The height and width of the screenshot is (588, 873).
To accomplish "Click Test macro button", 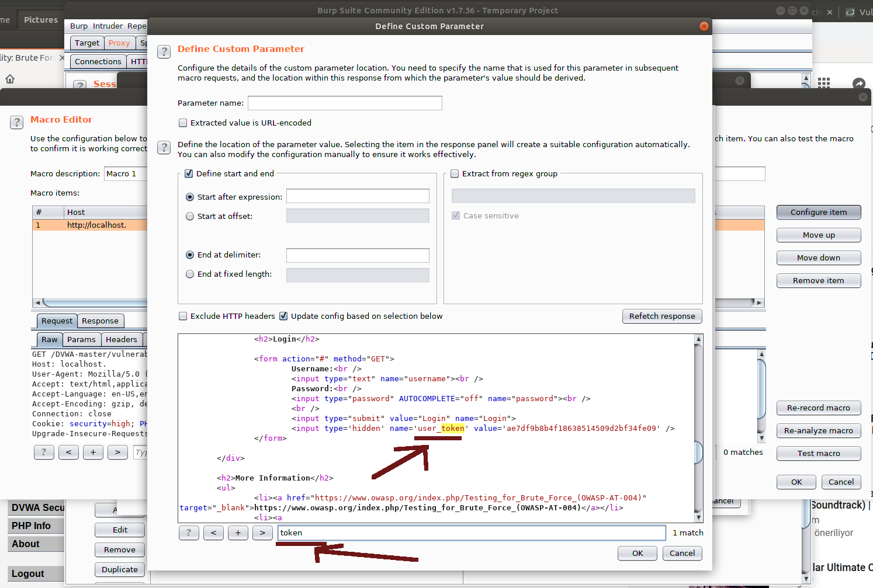I will tap(819, 453).
